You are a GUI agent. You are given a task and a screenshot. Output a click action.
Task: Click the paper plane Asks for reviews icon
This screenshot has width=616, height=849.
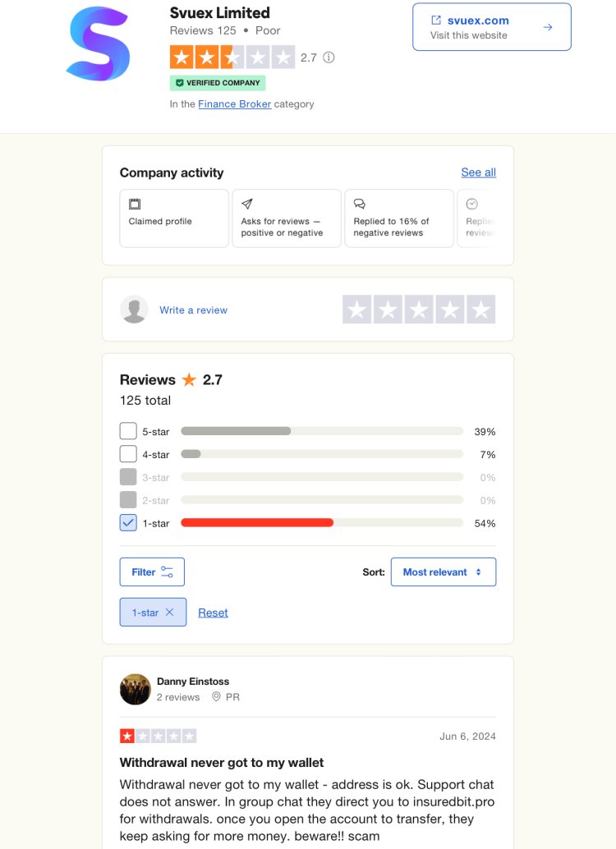point(247,204)
